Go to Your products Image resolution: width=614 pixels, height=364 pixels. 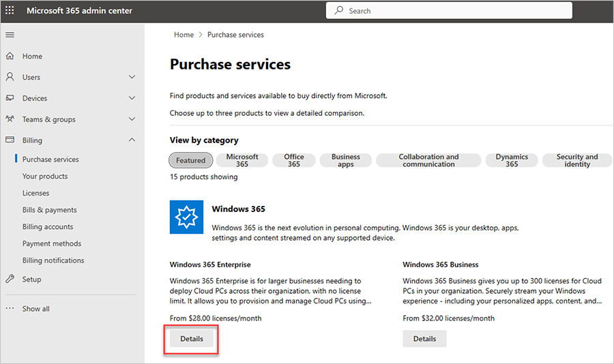tap(44, 176)
